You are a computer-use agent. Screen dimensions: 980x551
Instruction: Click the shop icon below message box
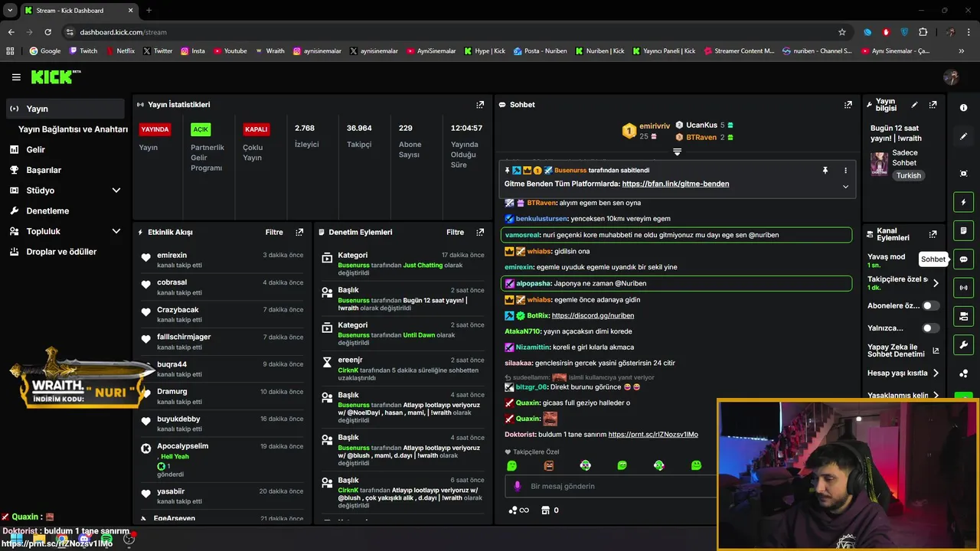[x=545, y=510]
